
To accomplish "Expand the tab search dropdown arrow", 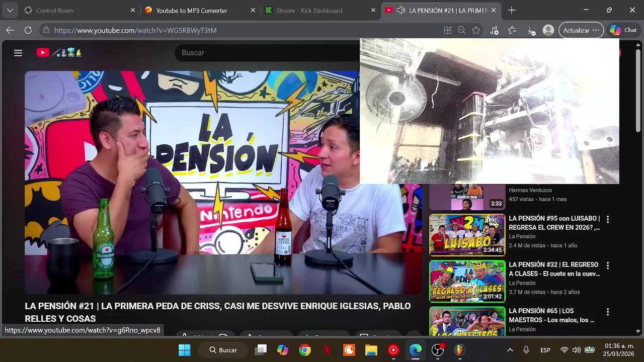I will pos(10,10).
